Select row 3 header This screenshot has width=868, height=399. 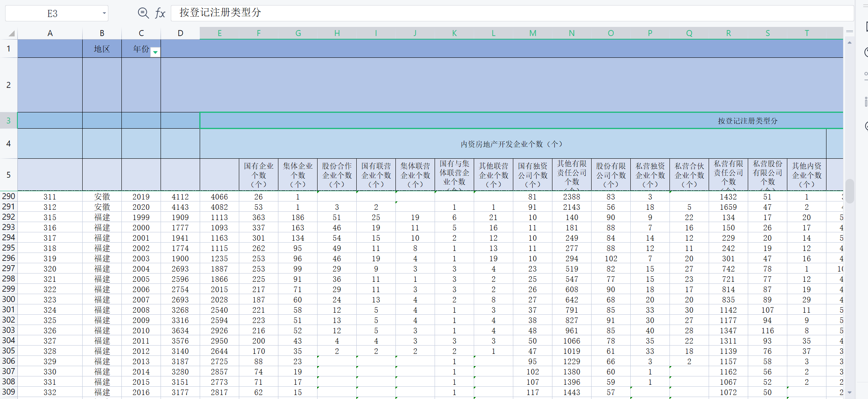click(x=8, y=120)
